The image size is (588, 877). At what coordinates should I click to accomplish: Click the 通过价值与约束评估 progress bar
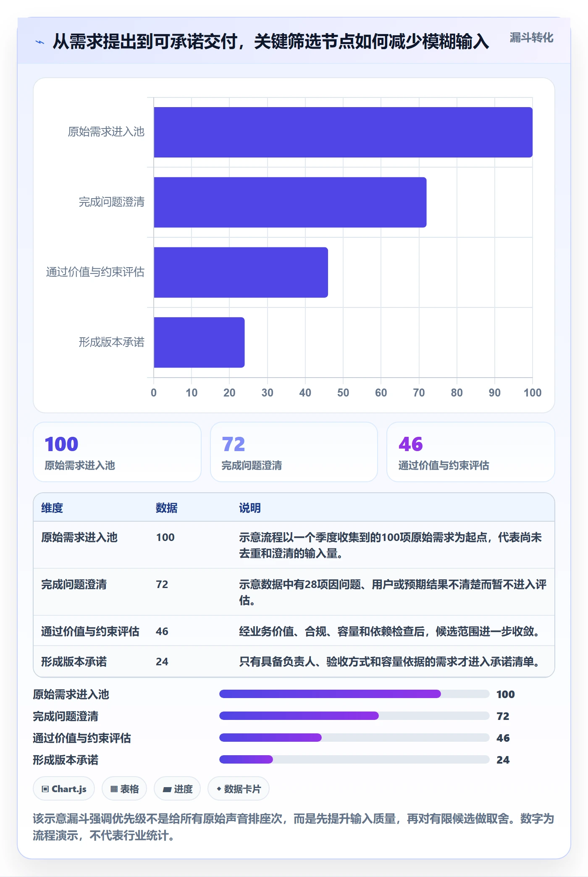point(354,738)
